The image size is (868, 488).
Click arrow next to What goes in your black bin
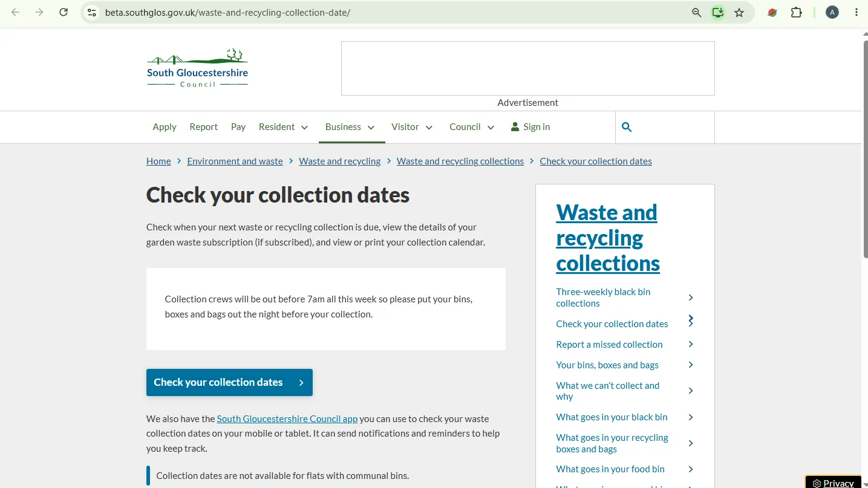pyautogui.click(x=691, y=417)
